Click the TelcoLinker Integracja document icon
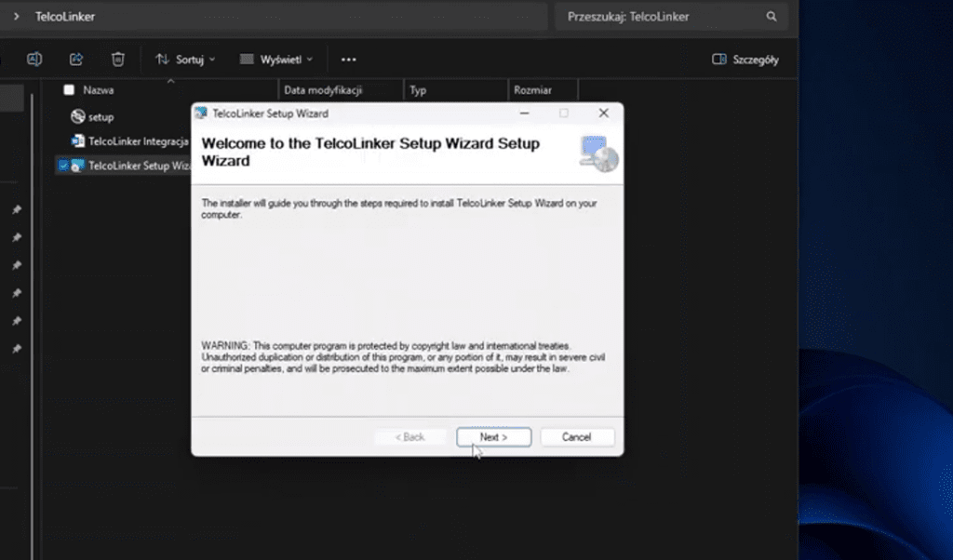Viewport: 953px width, 560px height. pos(78,141)
